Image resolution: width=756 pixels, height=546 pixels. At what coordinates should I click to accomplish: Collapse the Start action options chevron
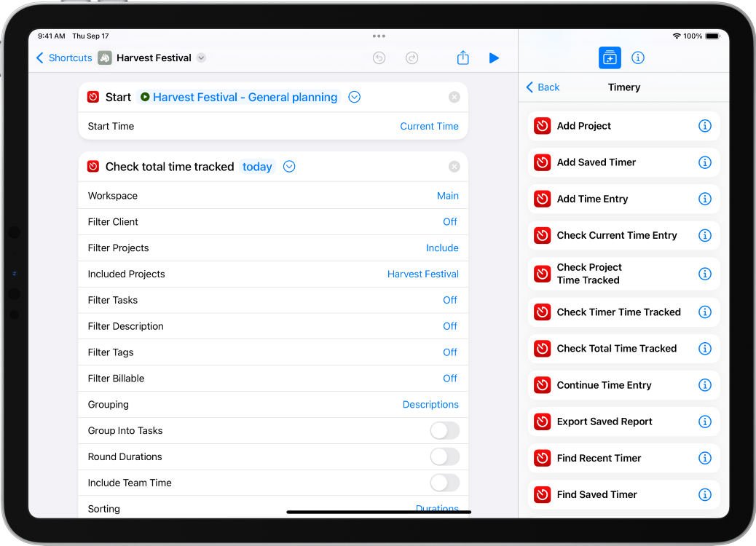tap(355, 98)
